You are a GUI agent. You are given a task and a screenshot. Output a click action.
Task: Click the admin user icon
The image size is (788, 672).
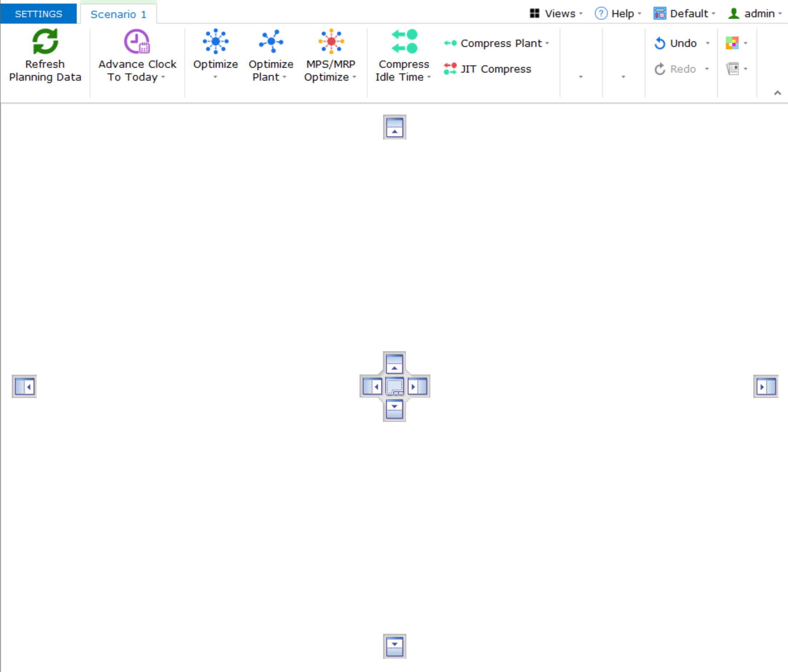(734, 14)
